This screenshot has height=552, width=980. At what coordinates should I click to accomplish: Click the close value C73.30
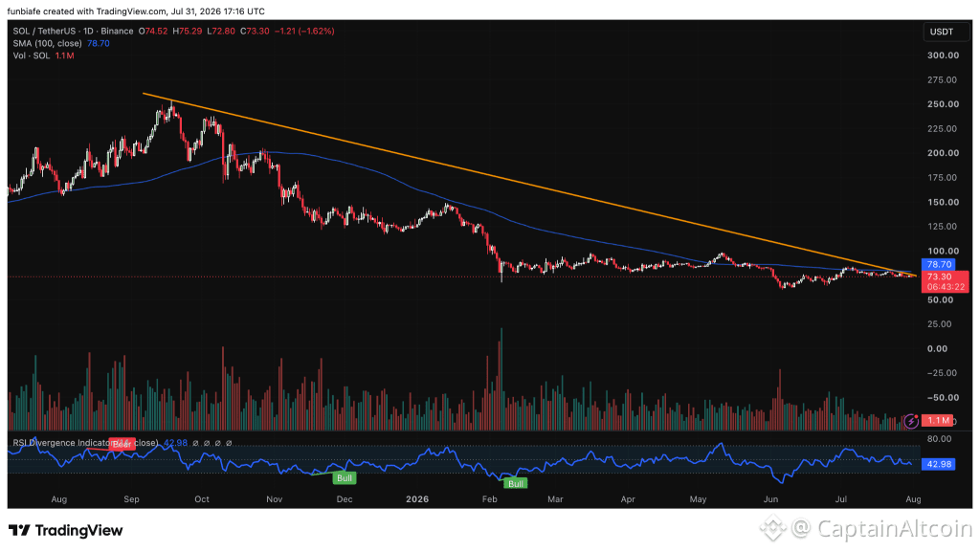(x=253, y=31)
